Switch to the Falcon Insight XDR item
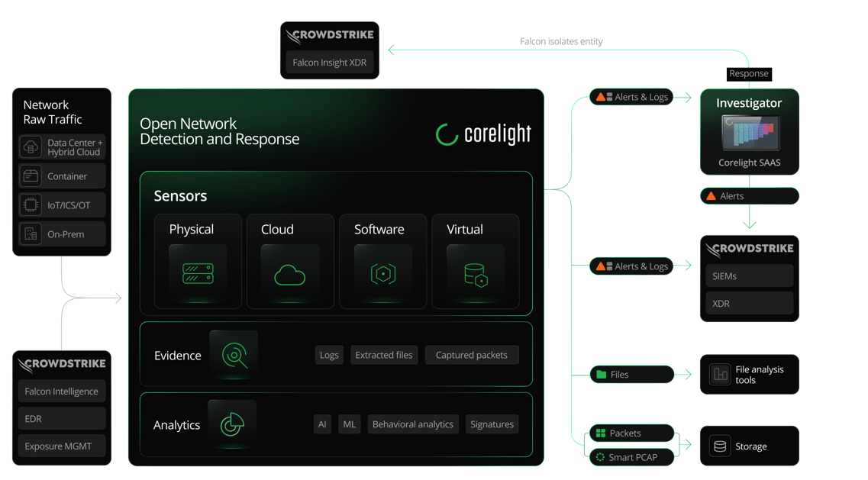Viewport: 868px width, 480px height. point(329,63)
